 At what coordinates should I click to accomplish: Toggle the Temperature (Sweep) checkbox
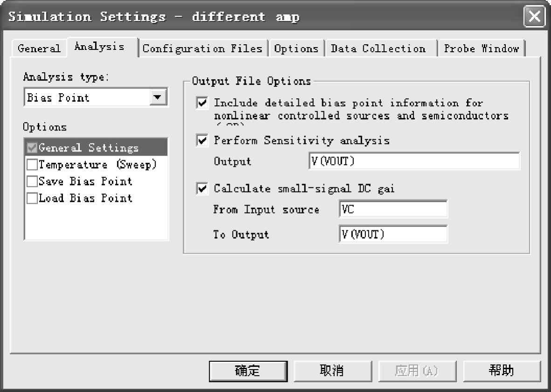32,165
